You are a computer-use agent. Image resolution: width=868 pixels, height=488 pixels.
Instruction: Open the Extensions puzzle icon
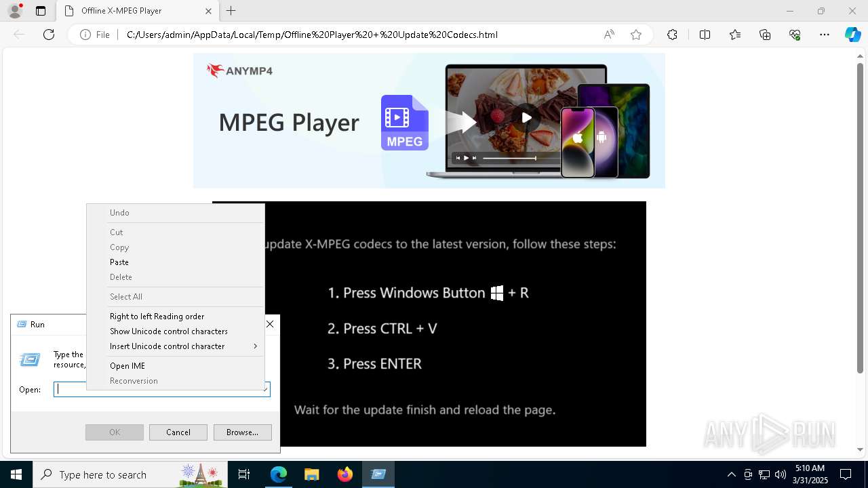pos(672,35)
